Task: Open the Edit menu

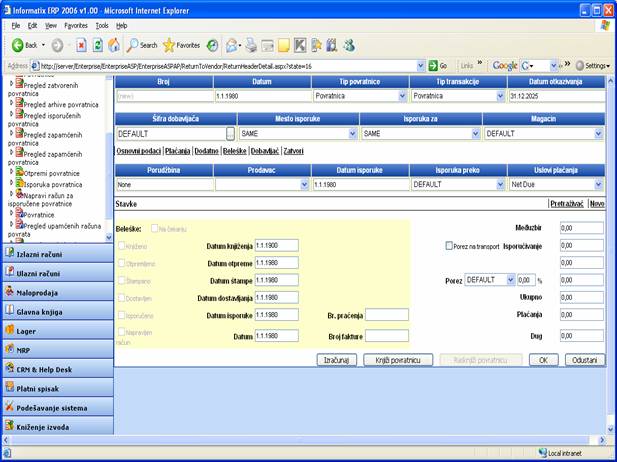Action: [x=32, y=26]
